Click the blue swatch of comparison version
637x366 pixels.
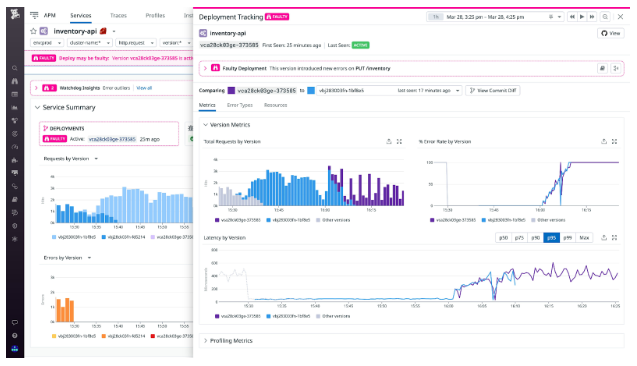point(311,91)
